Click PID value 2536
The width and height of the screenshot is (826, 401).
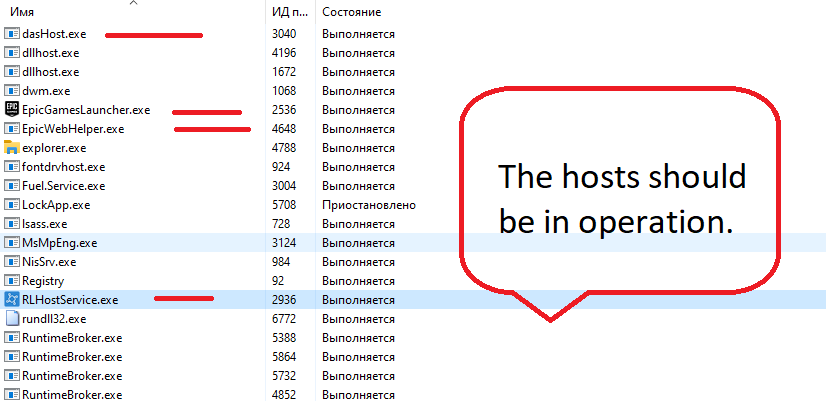[x=284, y=110]
